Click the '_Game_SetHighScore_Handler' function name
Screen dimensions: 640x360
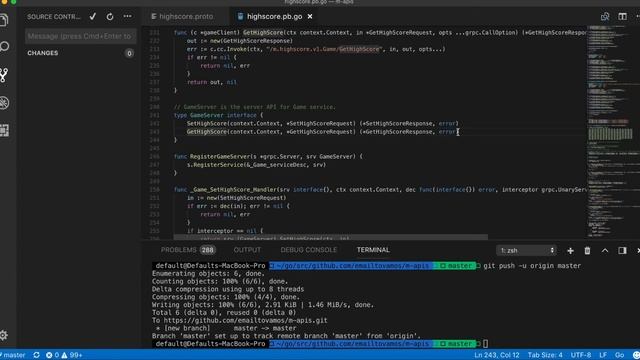(233, 189)
